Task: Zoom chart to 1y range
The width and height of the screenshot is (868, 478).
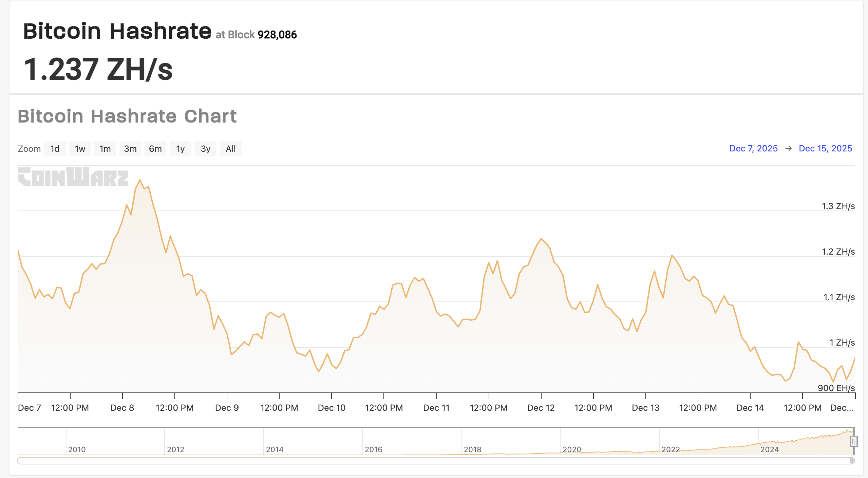Action: click(x=180, y=149)
